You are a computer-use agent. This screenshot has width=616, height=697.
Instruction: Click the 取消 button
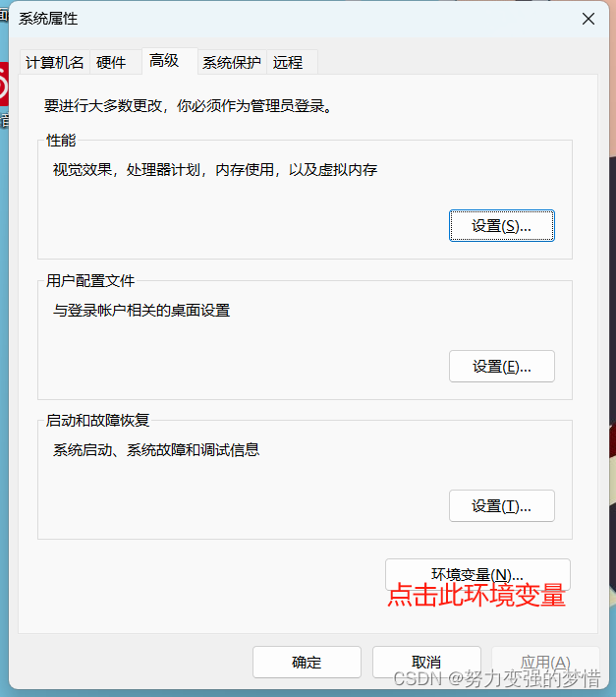pyautogui.click(x=426, y=662)
